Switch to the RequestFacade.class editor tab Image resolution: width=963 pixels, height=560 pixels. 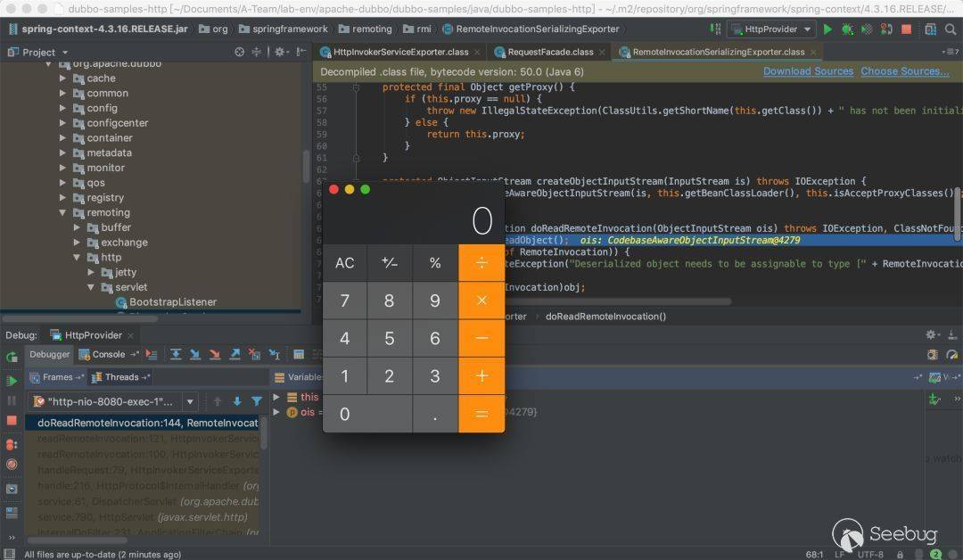coord(550,53)
